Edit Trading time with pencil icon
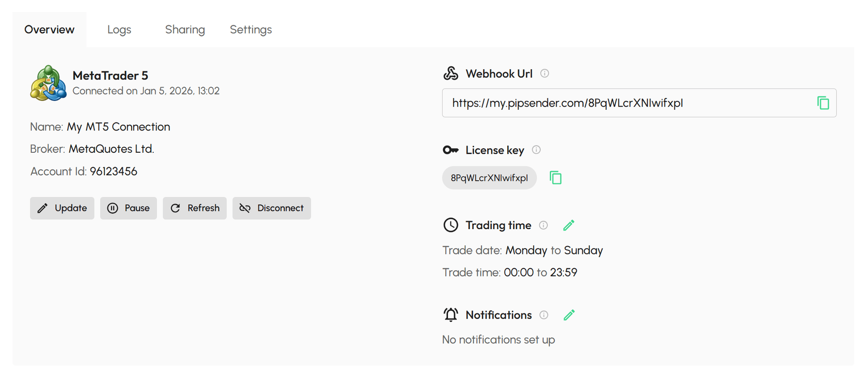This screenshot has width=868, height=376. (x=569, y=225)
